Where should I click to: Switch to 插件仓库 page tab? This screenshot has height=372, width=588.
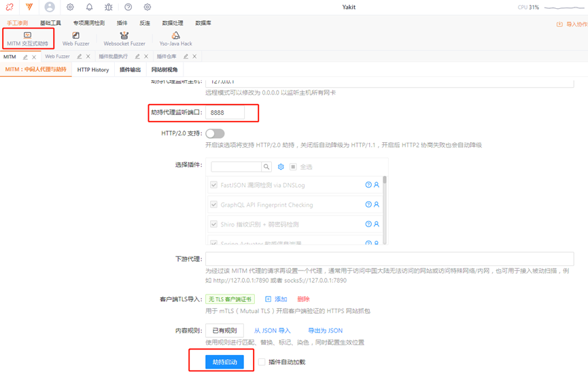tap(167, 56)
